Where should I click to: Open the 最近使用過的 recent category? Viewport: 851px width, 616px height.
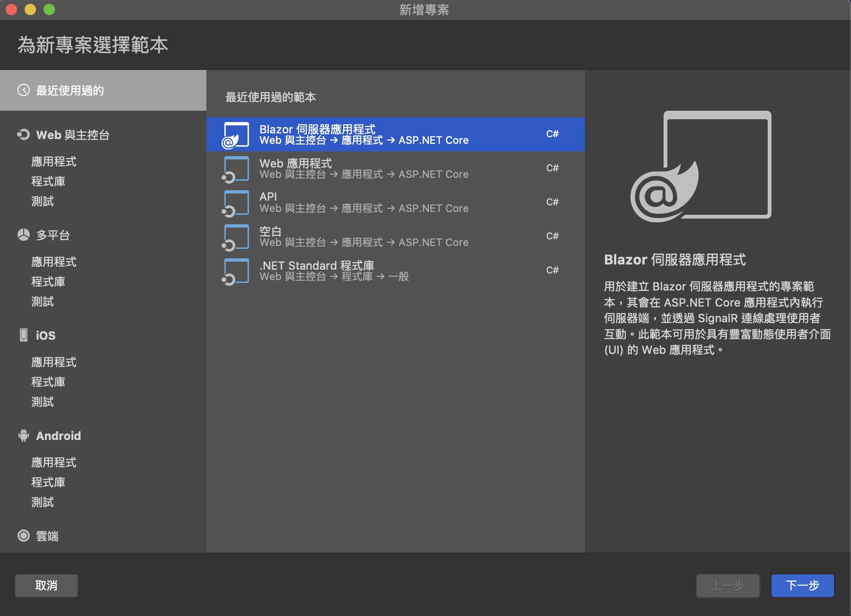[70, 90]
